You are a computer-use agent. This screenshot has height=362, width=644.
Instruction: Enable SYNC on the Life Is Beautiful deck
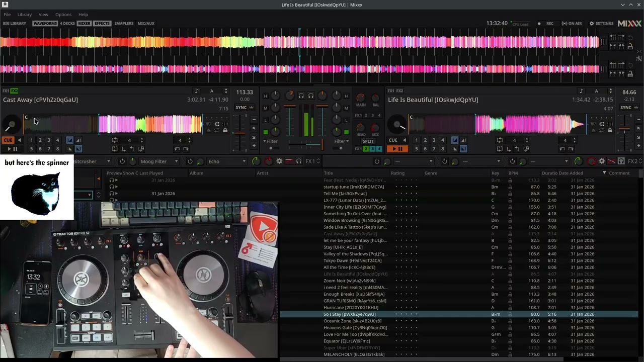point(625,107)
